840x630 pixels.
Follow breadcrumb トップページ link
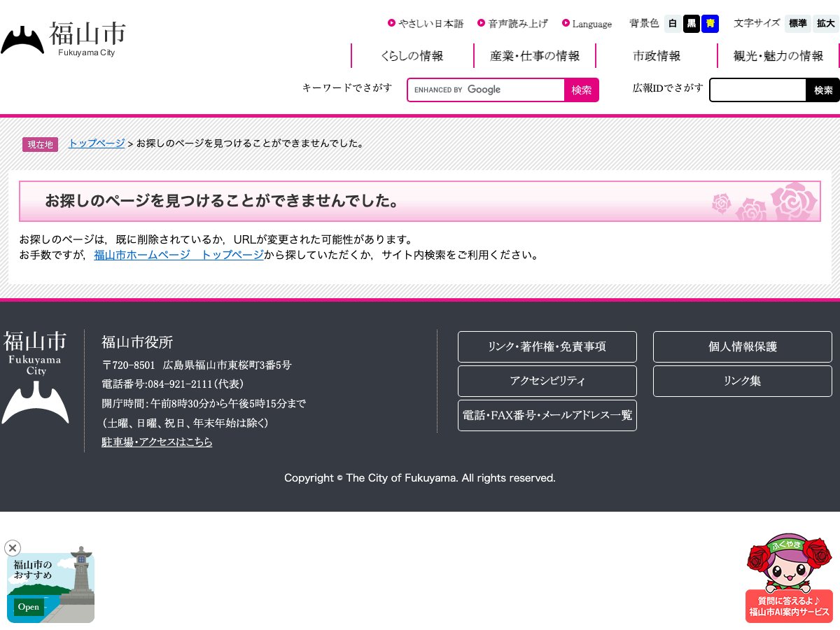pyautogui.click(x=97, y=143)
